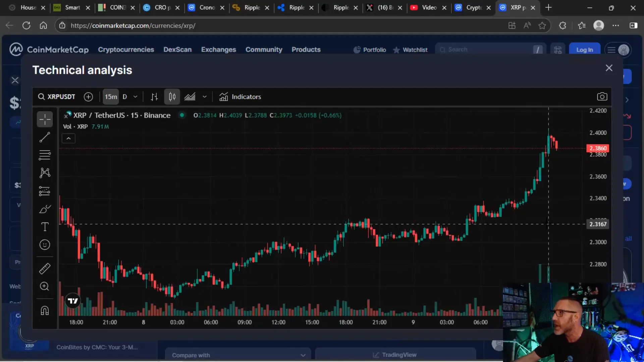Open the QR scan icon near search
644x362 pixels.
tap(558, 50)
